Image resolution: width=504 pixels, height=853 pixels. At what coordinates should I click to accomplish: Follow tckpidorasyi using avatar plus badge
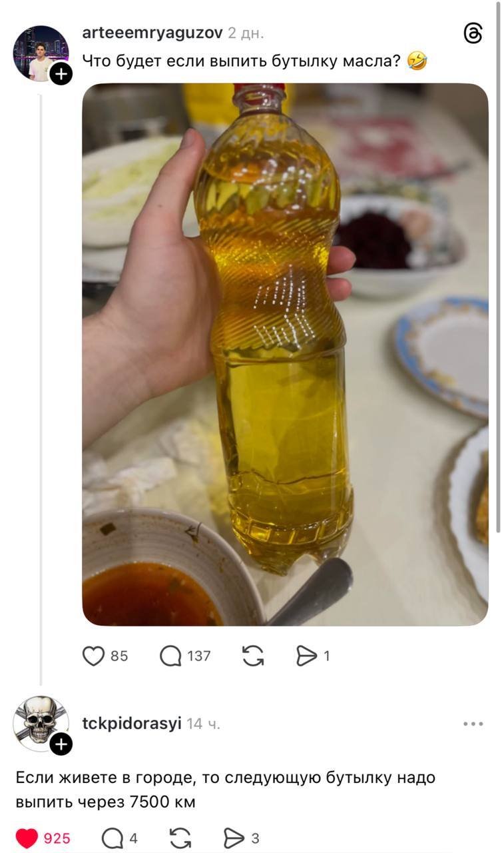61,744
